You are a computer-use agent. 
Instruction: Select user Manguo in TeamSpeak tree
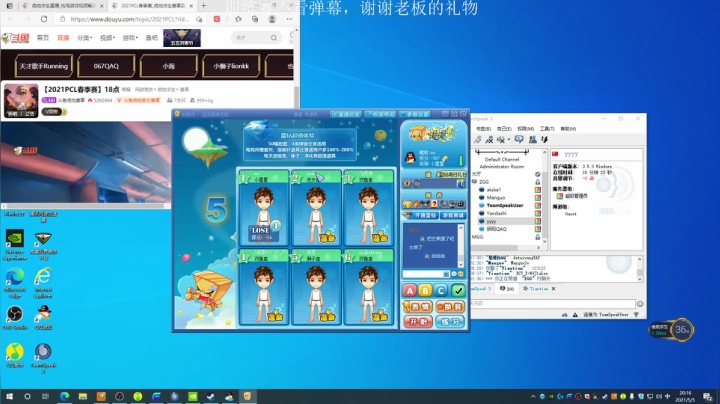point(495,197)
